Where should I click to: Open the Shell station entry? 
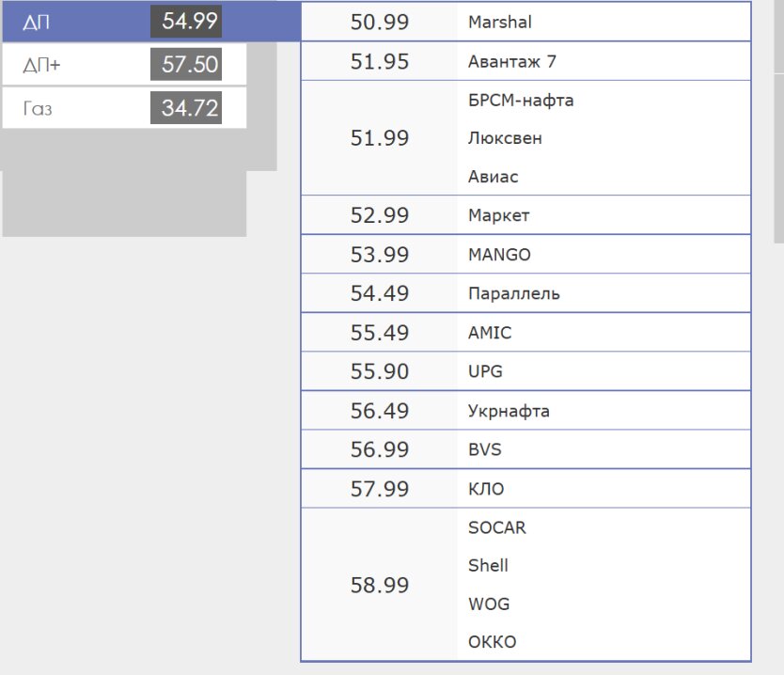point(488,566)
